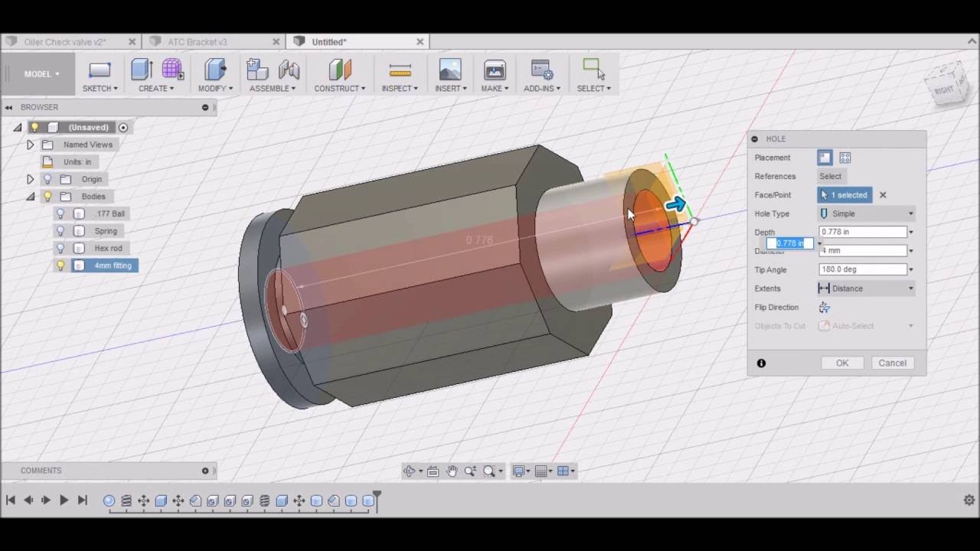This screenshot has height=551, width=980.
Task: Open the MODIFY menu label
Action: click(215, 89)
